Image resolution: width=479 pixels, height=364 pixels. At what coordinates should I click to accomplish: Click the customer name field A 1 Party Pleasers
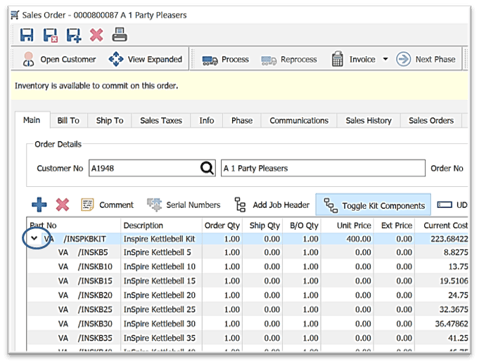pos(323,168)
